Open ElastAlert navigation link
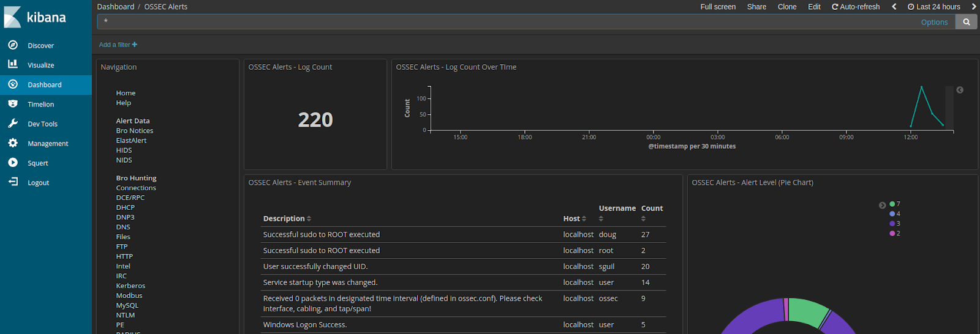This screenshot has width=980, height=334. (131, 141)
